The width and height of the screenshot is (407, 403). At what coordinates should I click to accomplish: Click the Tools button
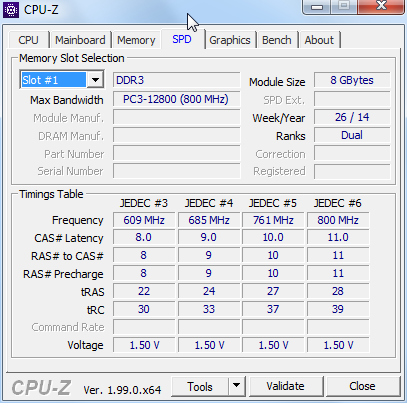click(x=200, y=386)
